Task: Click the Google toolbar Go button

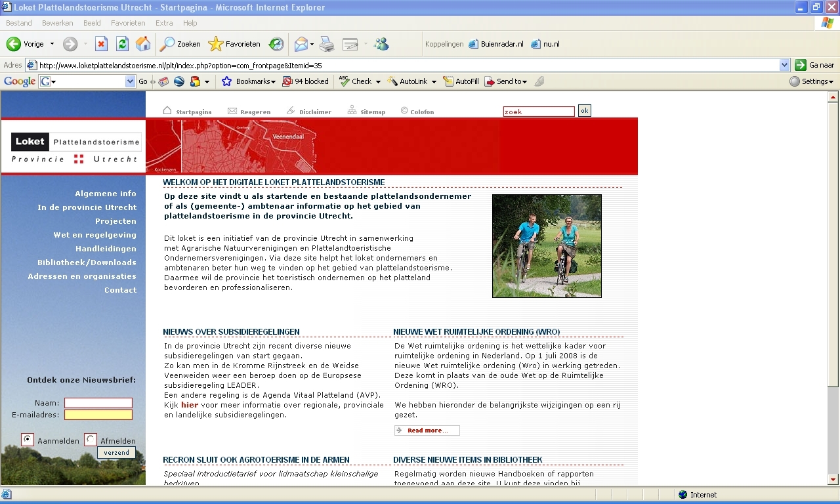Action: 143,81
